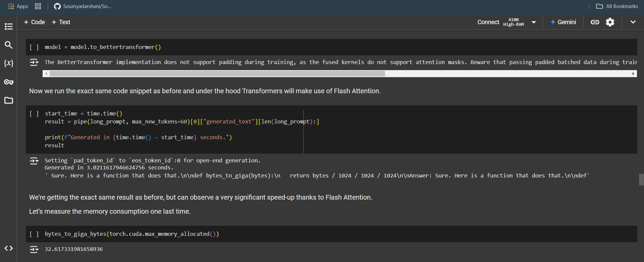Click the torch.cuda.max_memory_allocated() code line
The width and height of the screenshot is (644, 262).
132,234
